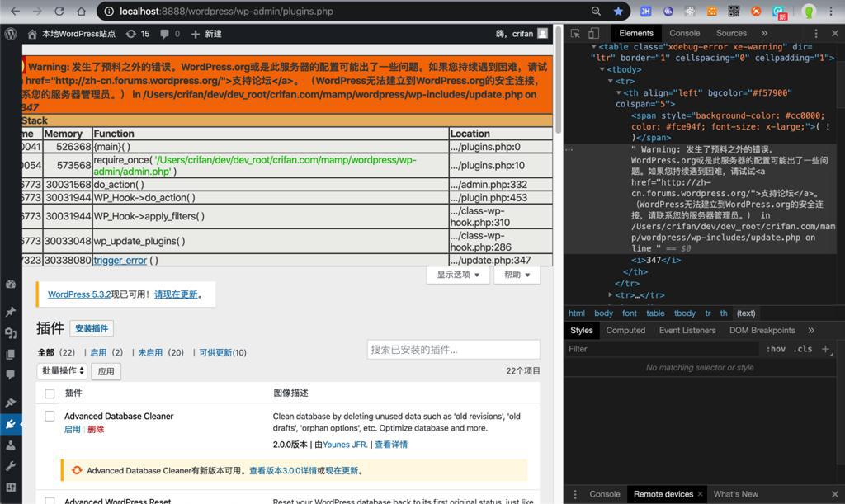This screenshot has width=845, height=504.
Task: Focus the Styles Filter input
Action: pos(662,349)
